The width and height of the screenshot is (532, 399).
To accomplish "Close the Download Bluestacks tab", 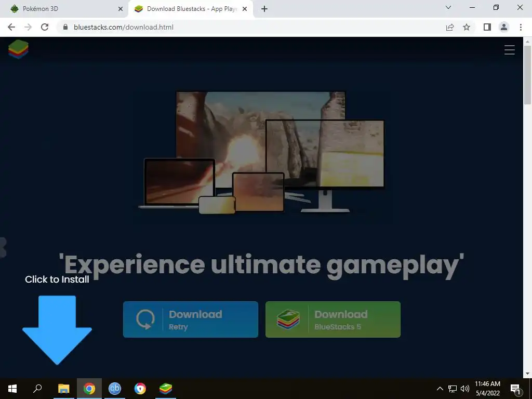I will pyautogui.click(x=245, y=9).
